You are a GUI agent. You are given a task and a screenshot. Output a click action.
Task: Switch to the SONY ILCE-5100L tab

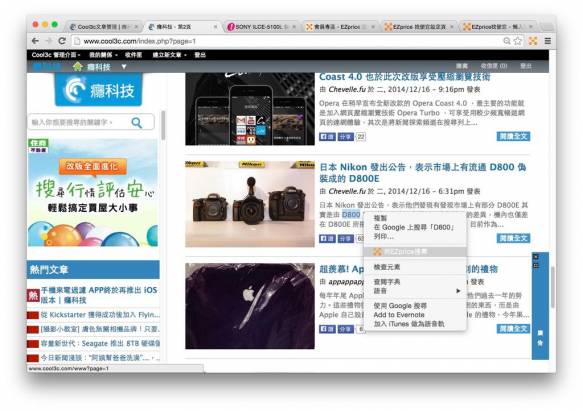[261, 27]
